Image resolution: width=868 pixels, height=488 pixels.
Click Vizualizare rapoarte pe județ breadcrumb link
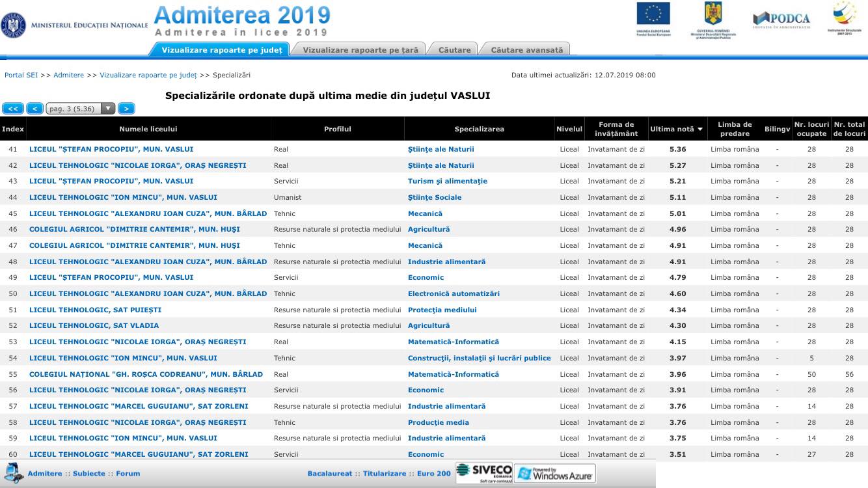[x=148, y=75]
